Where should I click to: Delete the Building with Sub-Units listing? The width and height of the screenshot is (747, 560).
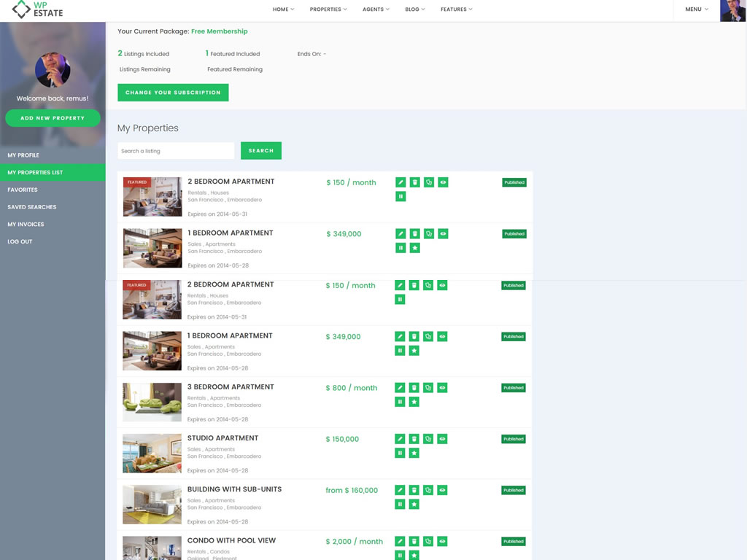414,490
